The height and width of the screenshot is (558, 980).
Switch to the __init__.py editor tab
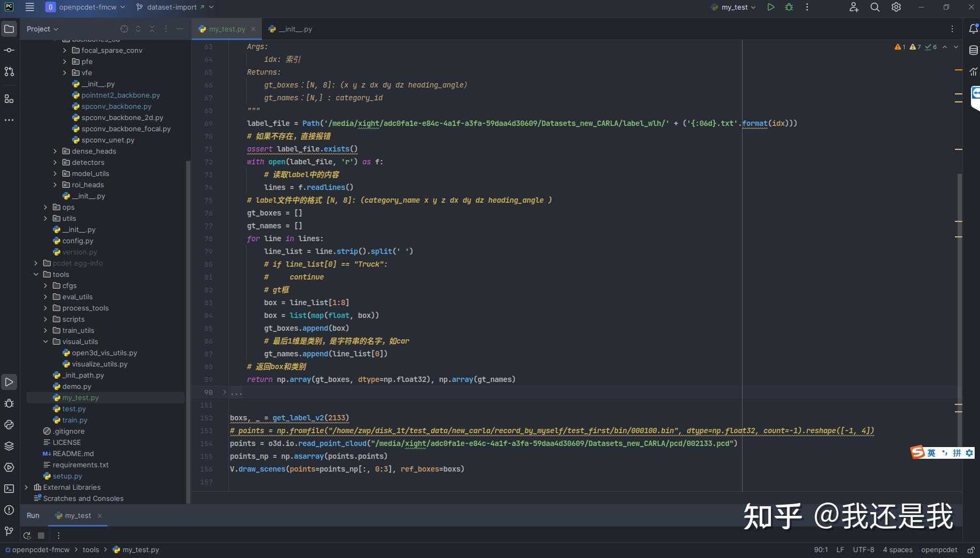(x=294, y=29)
